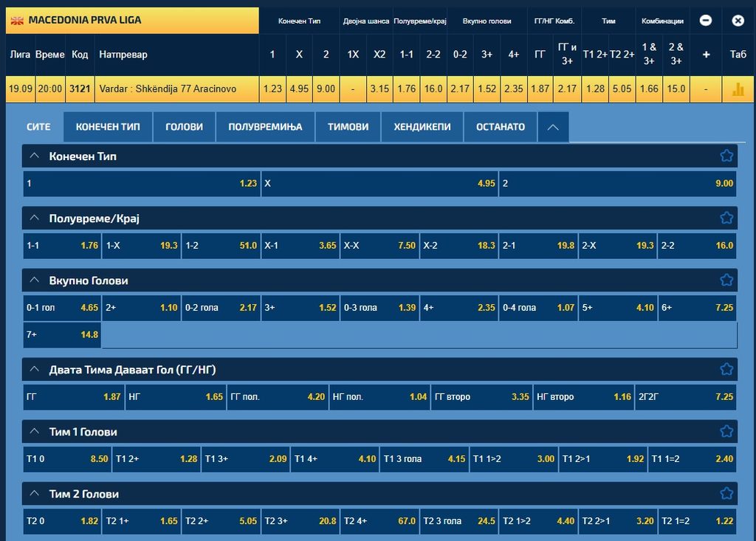Select halftime/fulltime 2-2 at 16.0 in panel
Screen dimensions: 756x541
click(697, 246)
